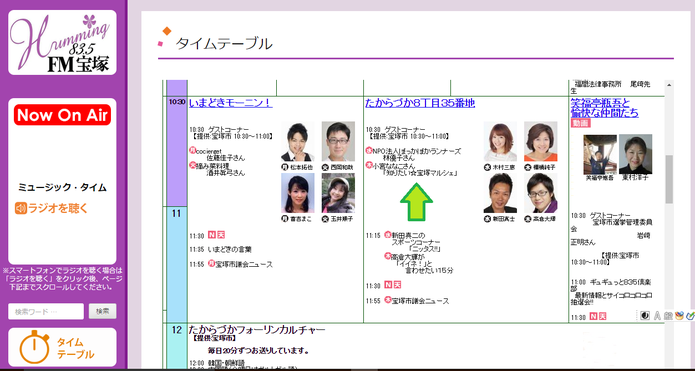
Task: Open the いまどきモーニン！ program link
Action: pyautogui.click(x=230, y=103)
